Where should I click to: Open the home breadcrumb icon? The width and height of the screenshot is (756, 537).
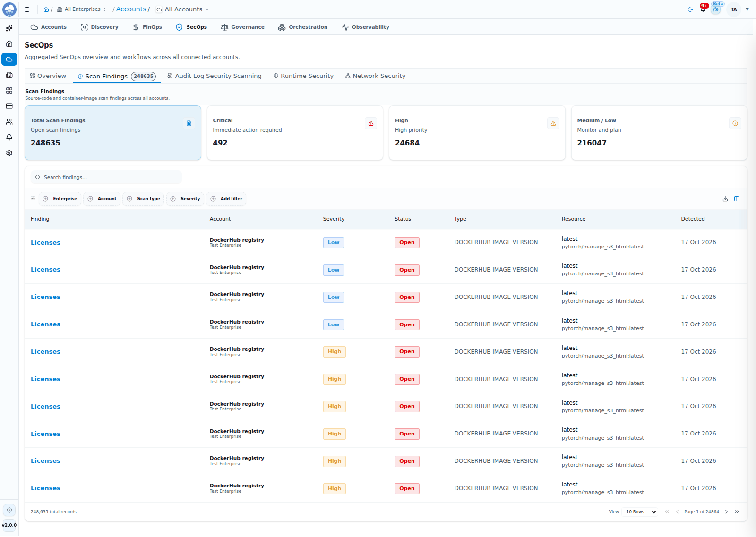[x=46, y=9]
